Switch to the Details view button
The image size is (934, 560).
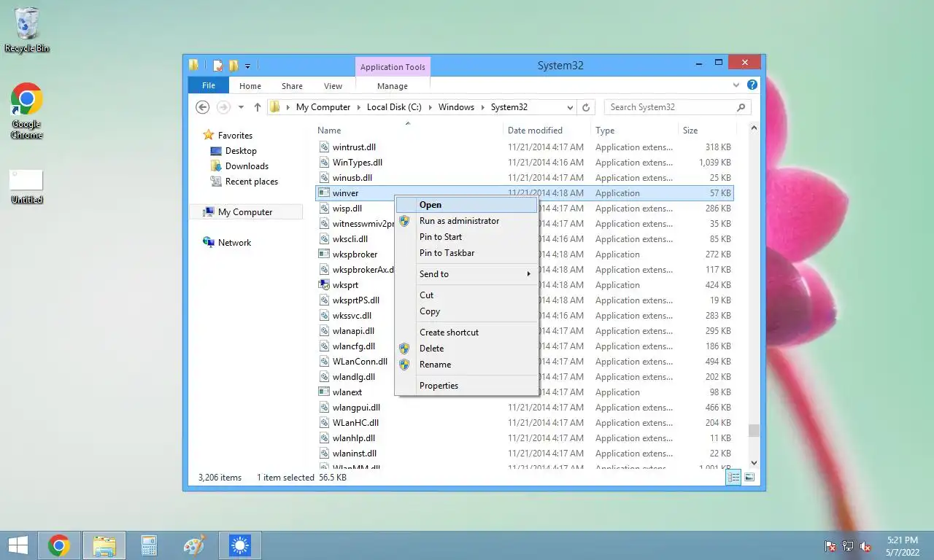(733, 478)
